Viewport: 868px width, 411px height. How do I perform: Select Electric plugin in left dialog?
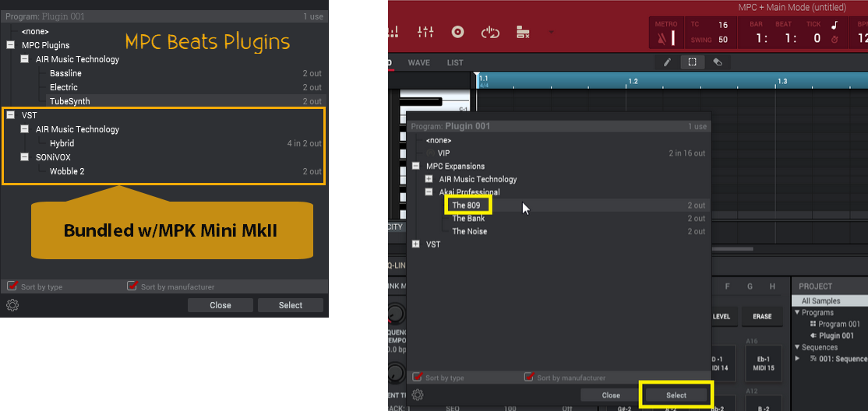(64, 87)
